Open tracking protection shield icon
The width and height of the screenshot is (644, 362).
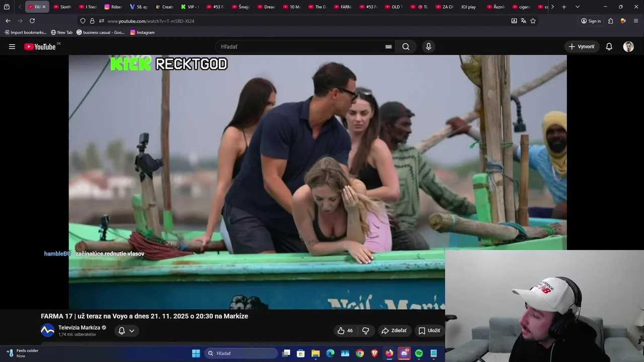(83, 21)
